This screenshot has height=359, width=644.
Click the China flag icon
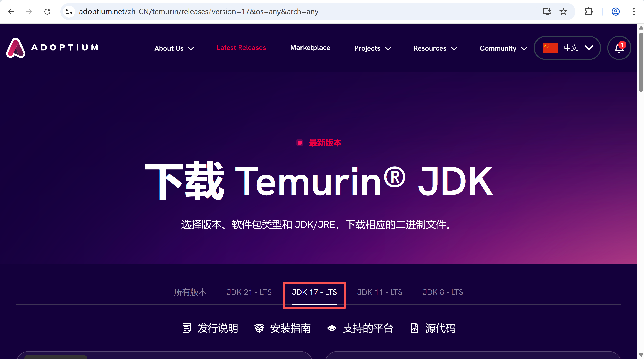tap(550, 48)
